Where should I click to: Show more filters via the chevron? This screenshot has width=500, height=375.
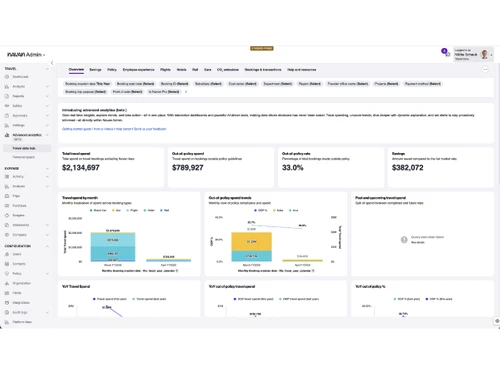click(x=186, y=92)
